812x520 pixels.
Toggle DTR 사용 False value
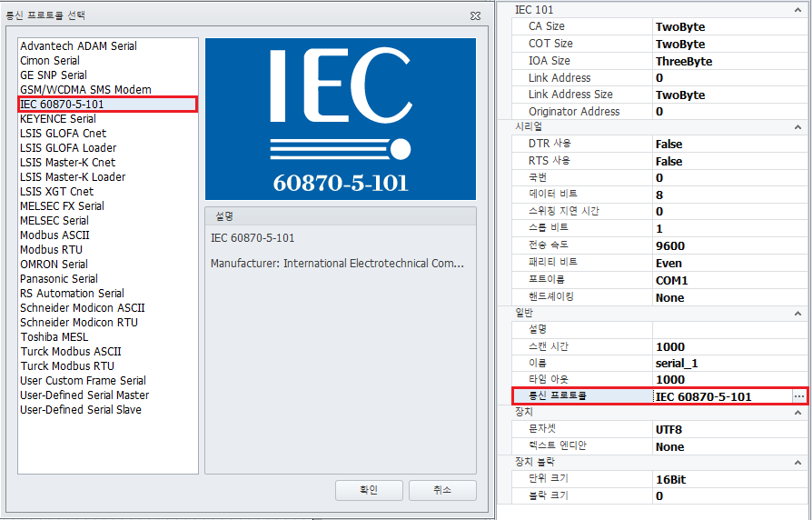pos(729,144)
